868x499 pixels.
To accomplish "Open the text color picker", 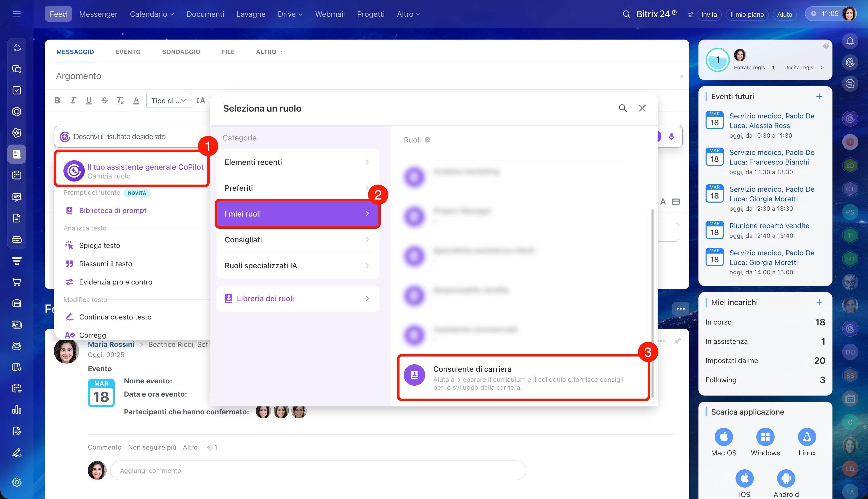I will point(136,100).
